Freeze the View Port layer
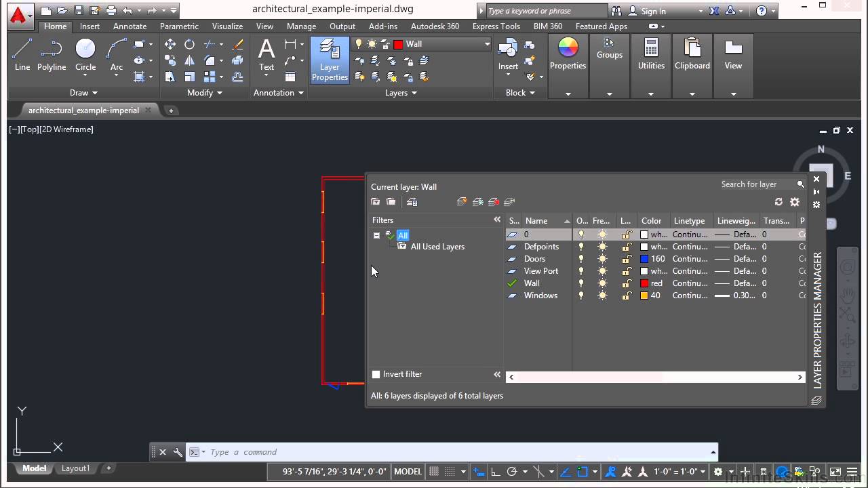 tap(602, 271)
